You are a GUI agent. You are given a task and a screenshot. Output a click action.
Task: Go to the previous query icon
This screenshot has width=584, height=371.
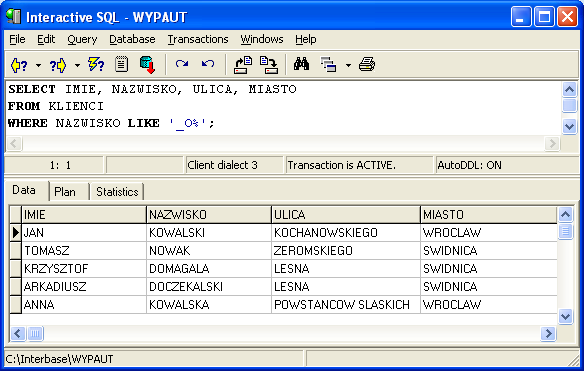[19, 65]
